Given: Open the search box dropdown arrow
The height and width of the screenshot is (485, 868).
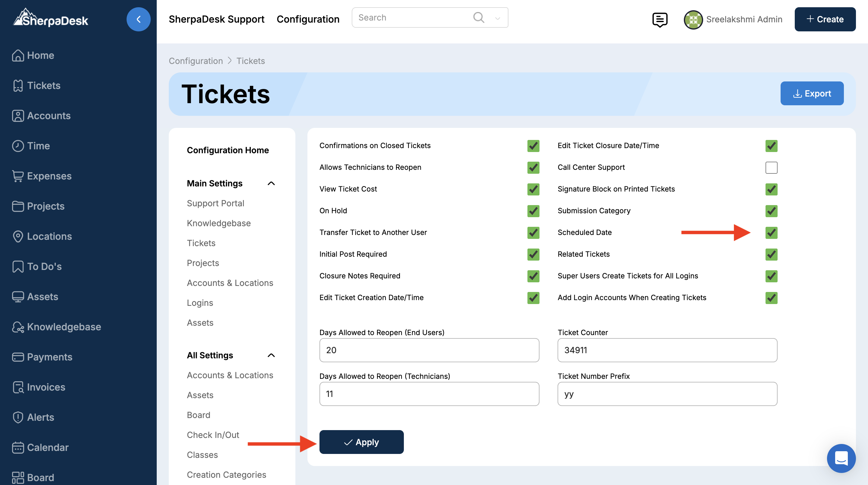Looking at the screenshot, I should (497, 18).
